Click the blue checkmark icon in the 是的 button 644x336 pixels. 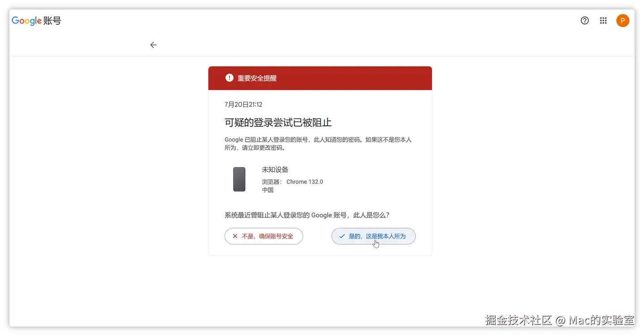(x=342, y=236)
